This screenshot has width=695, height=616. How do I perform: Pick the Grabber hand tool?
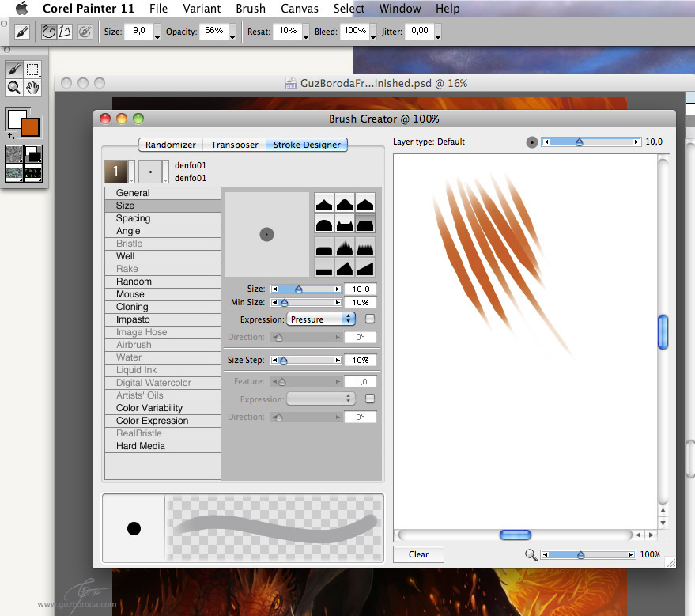(33, 88)
